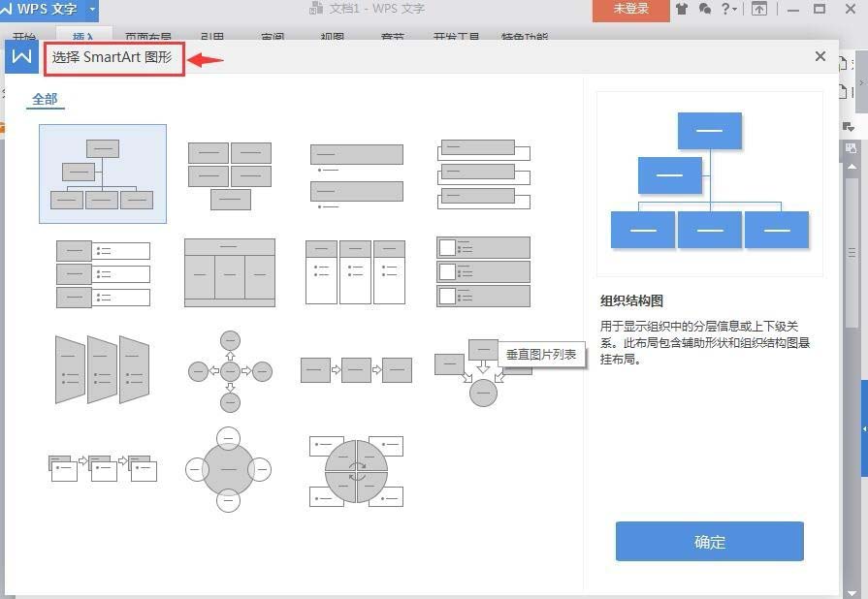
Task: Choose the basic radial circle layout
Action: coord(228,469)
